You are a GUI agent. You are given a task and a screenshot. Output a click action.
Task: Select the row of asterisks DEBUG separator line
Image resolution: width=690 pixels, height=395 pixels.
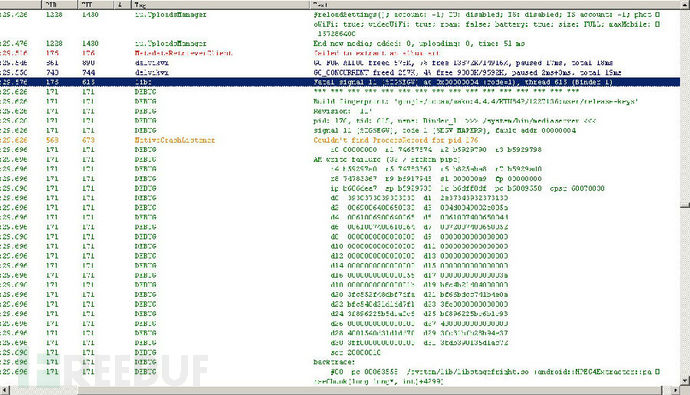click(340, 91)
